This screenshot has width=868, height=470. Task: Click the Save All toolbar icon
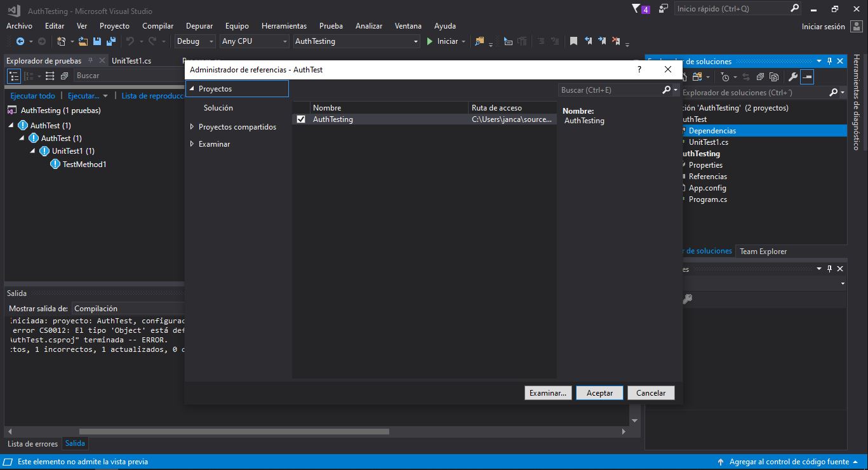[x=111, y=41]
